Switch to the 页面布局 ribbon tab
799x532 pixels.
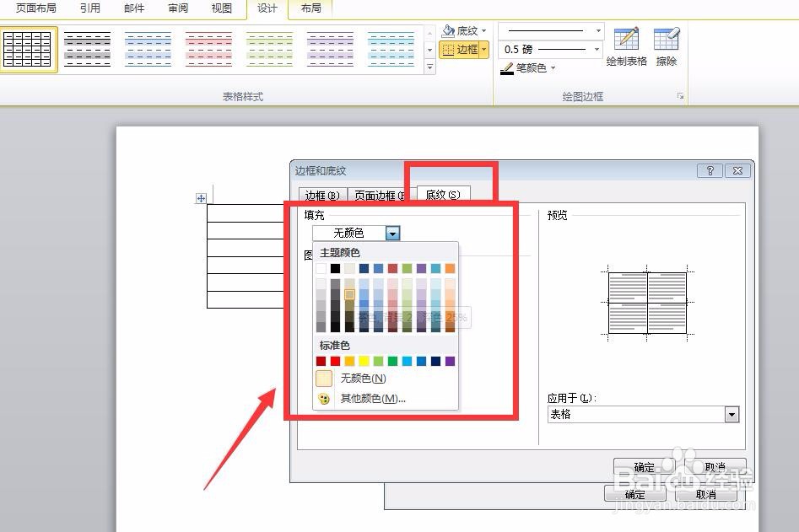pos(36,8)
